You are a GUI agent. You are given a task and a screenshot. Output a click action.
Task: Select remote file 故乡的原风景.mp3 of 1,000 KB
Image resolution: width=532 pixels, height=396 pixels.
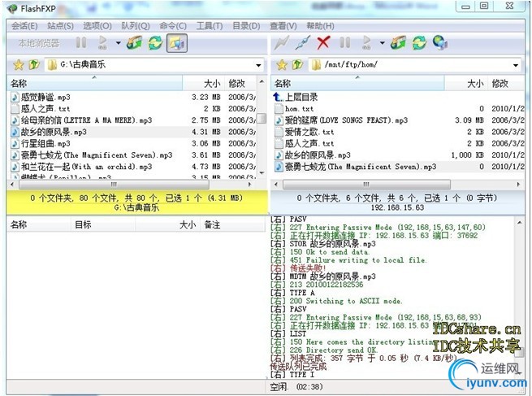tap(398, 154)
